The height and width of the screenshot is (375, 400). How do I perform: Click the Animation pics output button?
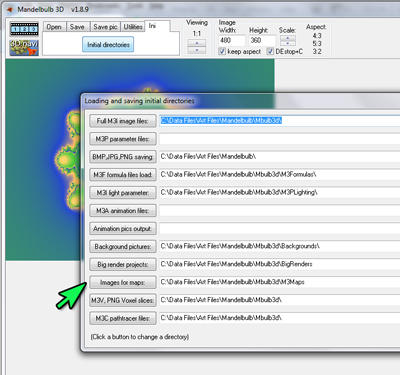[123, 229]
